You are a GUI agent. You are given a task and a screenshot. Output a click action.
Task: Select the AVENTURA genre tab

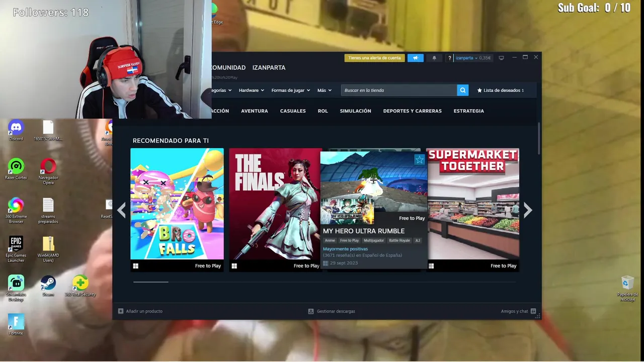(x=254, y=111)
